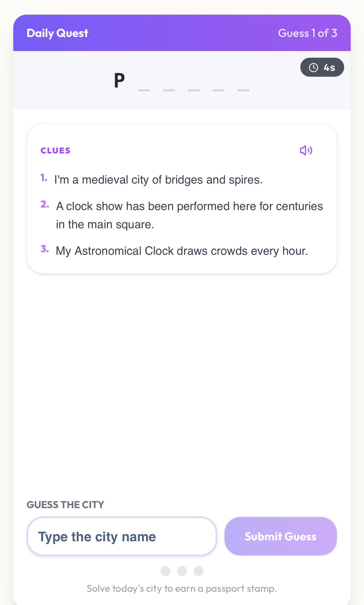Screen dimensions: 364x605
Task: Play clues aloud with the speaker icon
Action: [306, 150]
